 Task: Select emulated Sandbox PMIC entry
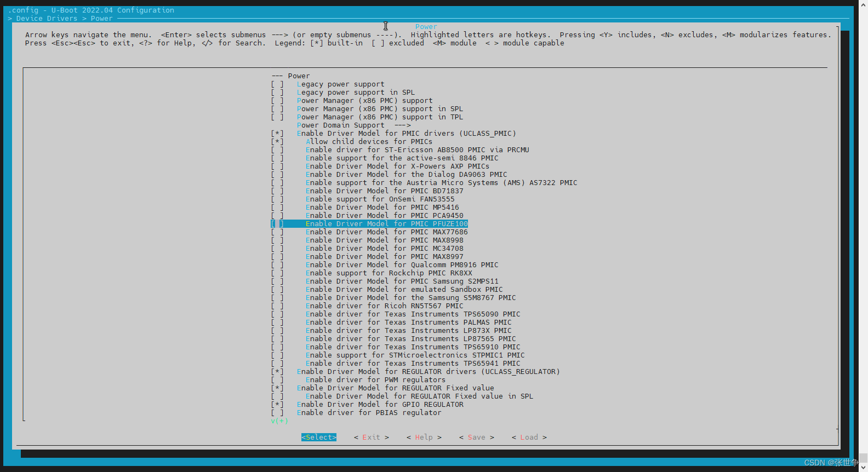404,290
